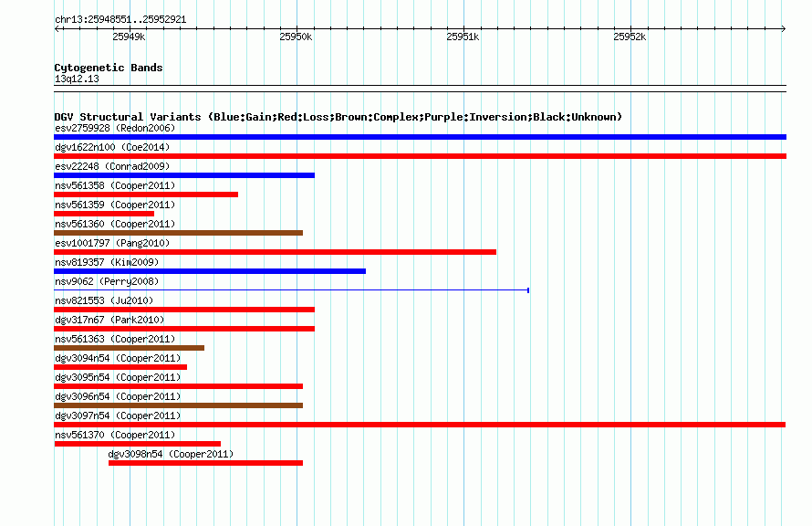Select the red dgv3094n54 loss bar

click(x=120, y=367)
